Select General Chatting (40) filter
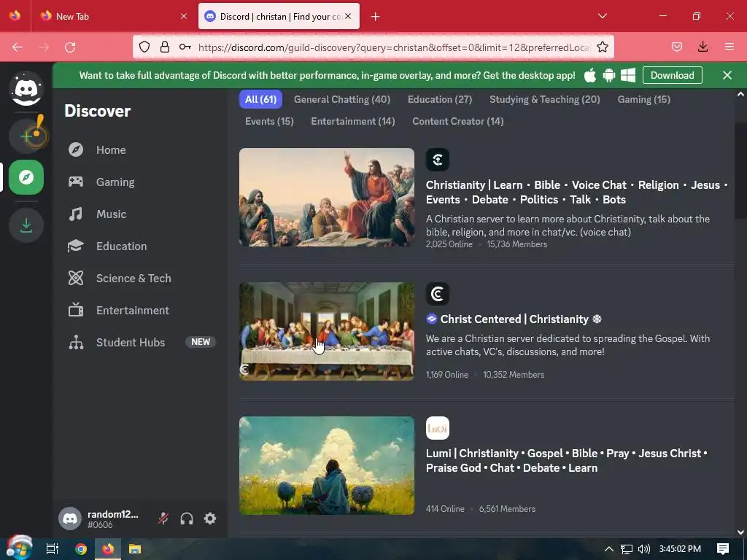The image size is (747, 560). pyautogui.click(x=342, y=99)
